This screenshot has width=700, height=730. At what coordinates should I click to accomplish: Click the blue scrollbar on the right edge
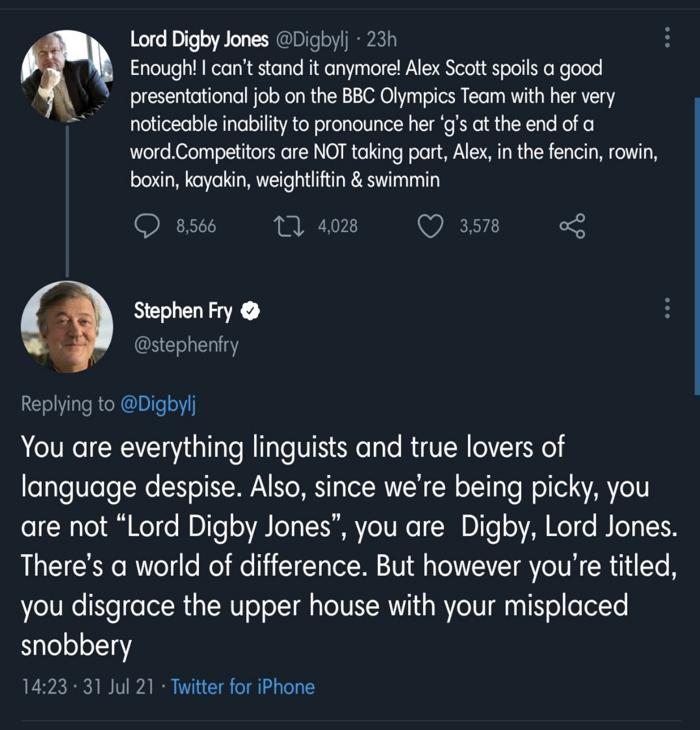click(x=697, y=245)
